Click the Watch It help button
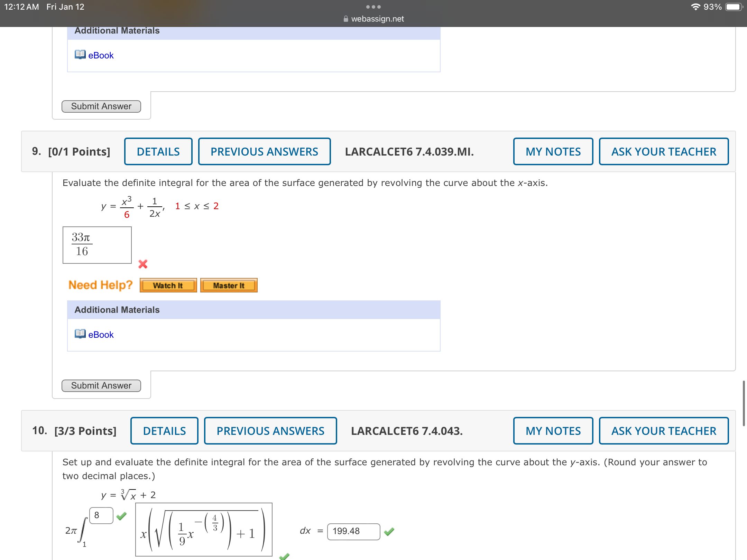 point(168,286)
